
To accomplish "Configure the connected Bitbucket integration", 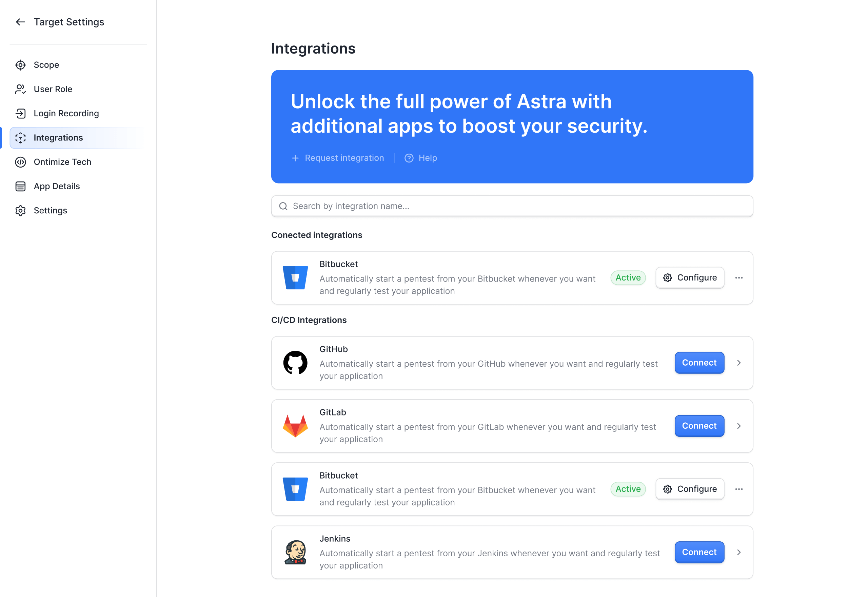I will 690,277.
